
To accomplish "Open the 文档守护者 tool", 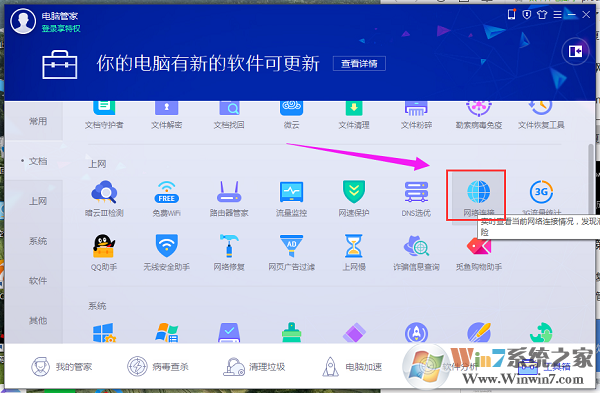I will [104, 116].
